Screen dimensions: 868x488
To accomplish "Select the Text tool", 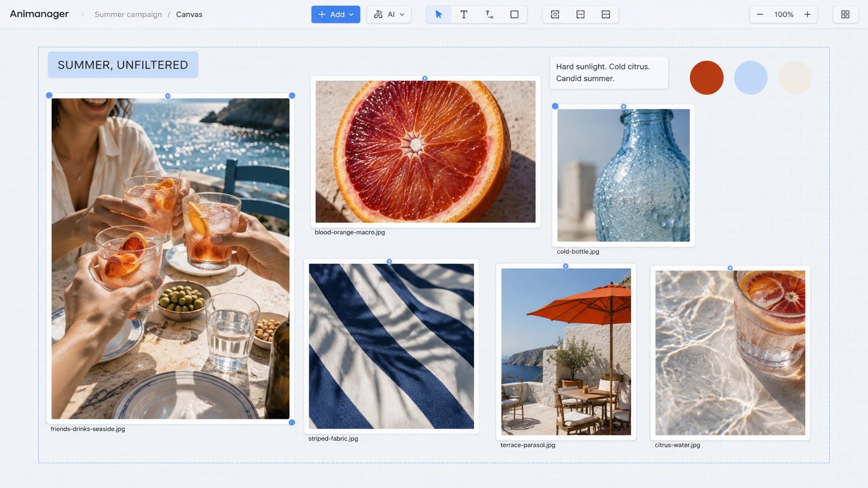I will [x=464, y=15].
